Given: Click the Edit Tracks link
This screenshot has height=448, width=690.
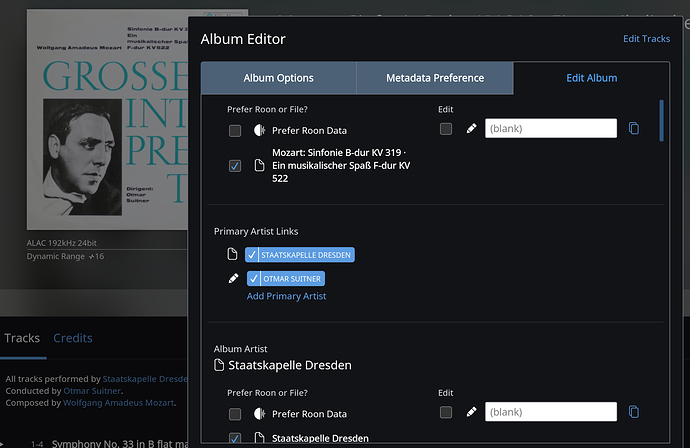Looking at the screenshot, I should pyautogui.click(x=646, y=39).
